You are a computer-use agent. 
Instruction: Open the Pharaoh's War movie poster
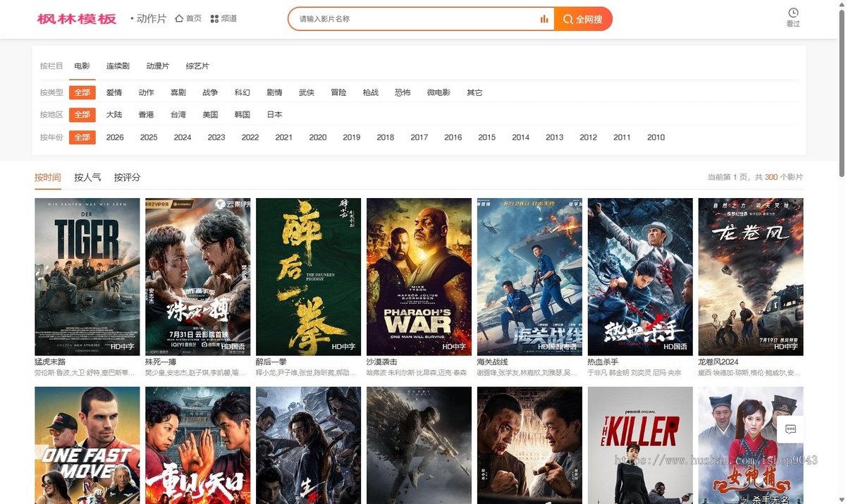click(x=419, y=276)
